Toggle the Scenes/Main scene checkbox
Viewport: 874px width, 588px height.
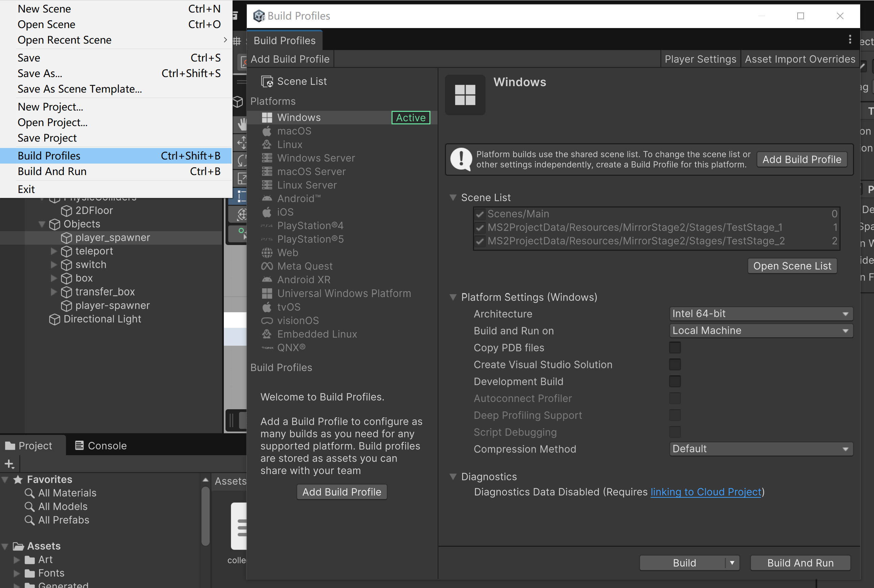pyautogui.click(x=480, y=214)
